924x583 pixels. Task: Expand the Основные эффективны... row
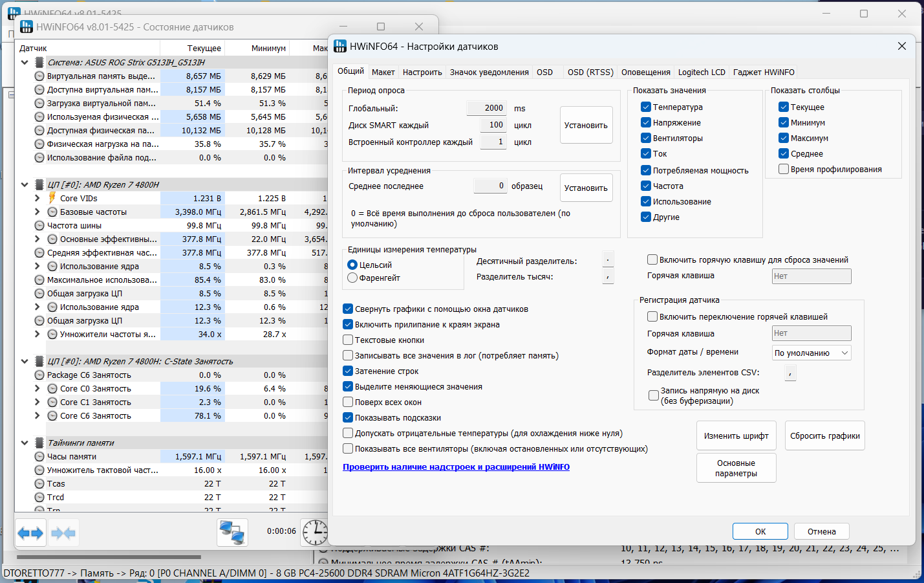pyautogui.click(x=37, y=239)
